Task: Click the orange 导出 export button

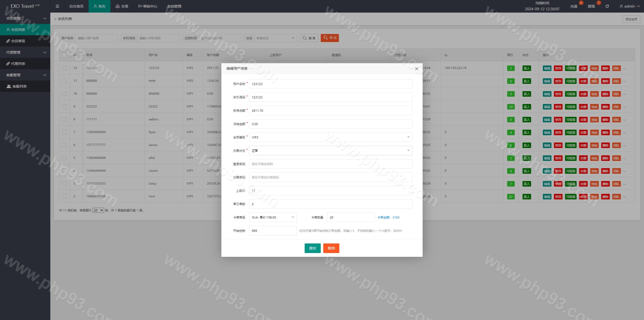Action: [330, 38]
